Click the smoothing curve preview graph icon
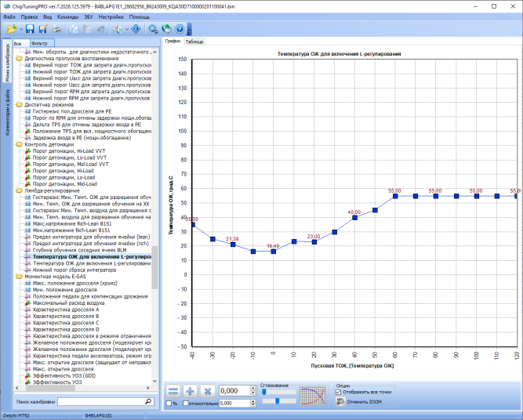523x420 pixels. [x=313, y=396]
